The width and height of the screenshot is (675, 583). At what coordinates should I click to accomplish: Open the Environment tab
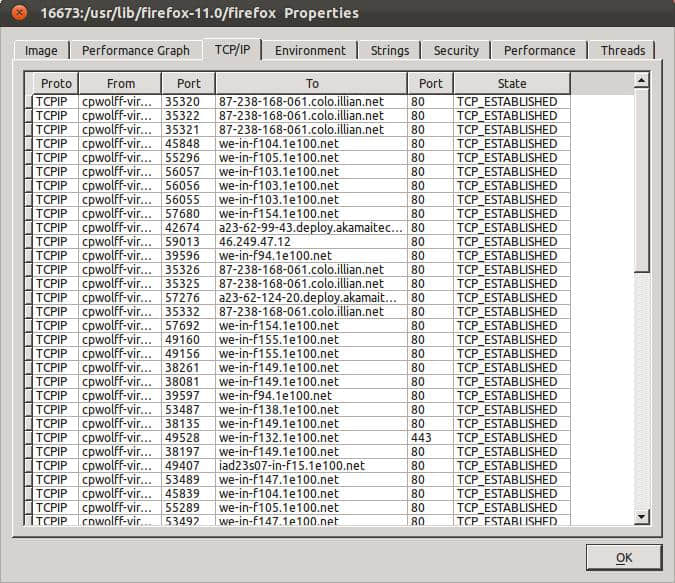(x=310, y=50)
